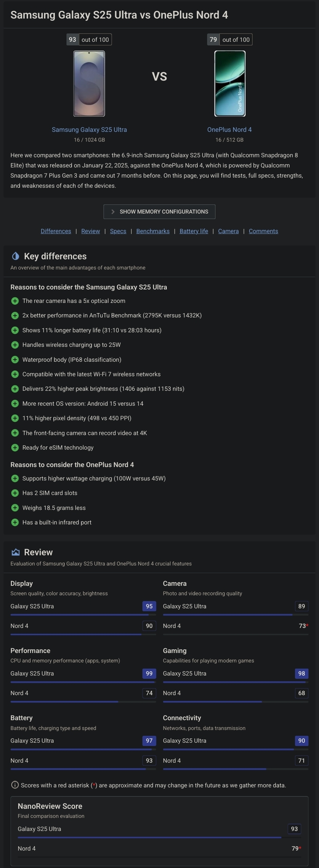Click the chevron arrow in memory configurations button

click(113, 212)
